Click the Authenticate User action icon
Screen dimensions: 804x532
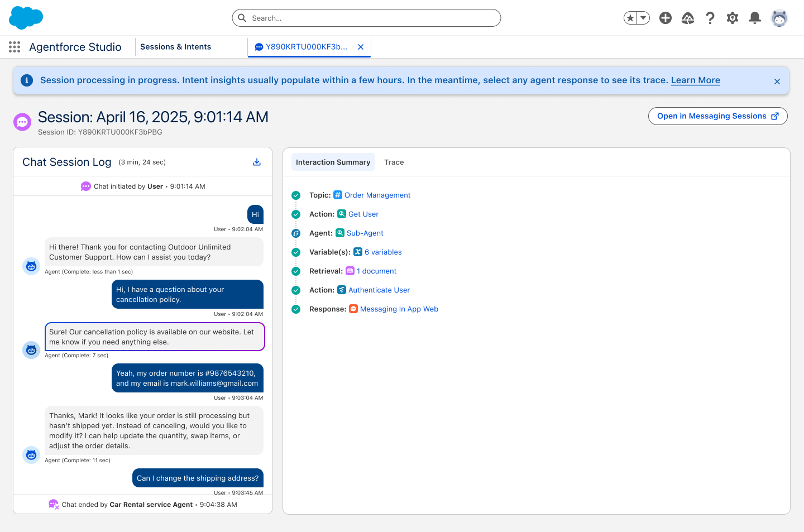click(x=342, y=290)
